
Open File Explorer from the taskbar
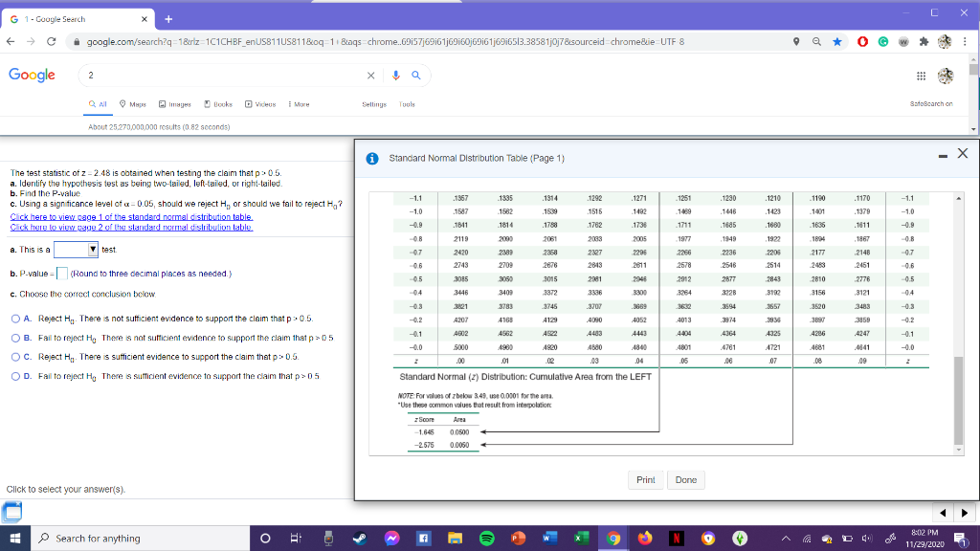pos(455,538)
